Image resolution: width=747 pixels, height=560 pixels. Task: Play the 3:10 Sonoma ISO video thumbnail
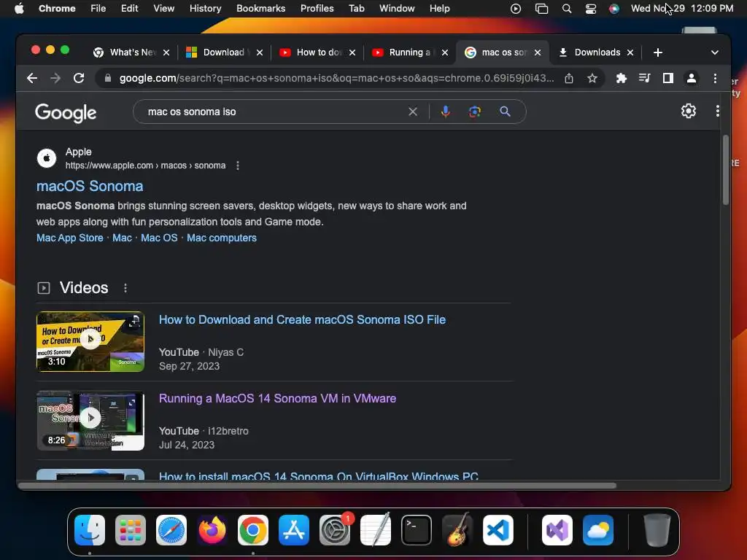coord(90,341)
